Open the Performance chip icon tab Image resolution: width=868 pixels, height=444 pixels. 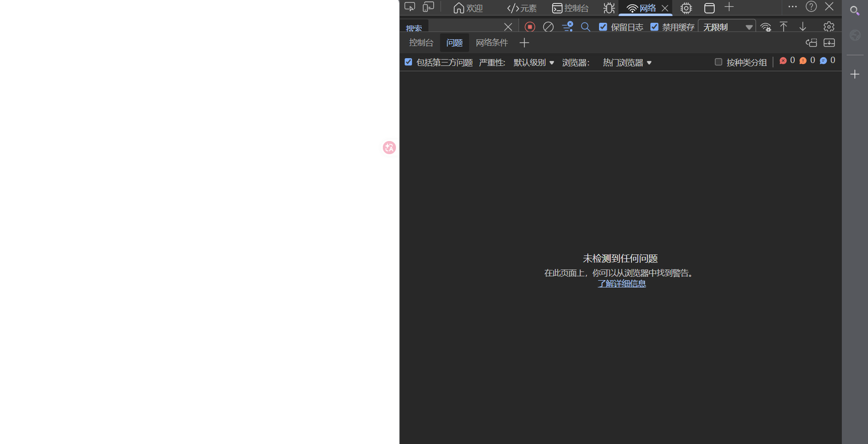686,8
